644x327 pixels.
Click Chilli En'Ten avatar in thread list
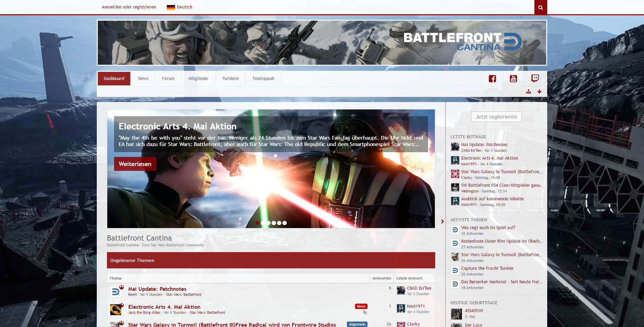pyautogui.click(x=401, y=290)
